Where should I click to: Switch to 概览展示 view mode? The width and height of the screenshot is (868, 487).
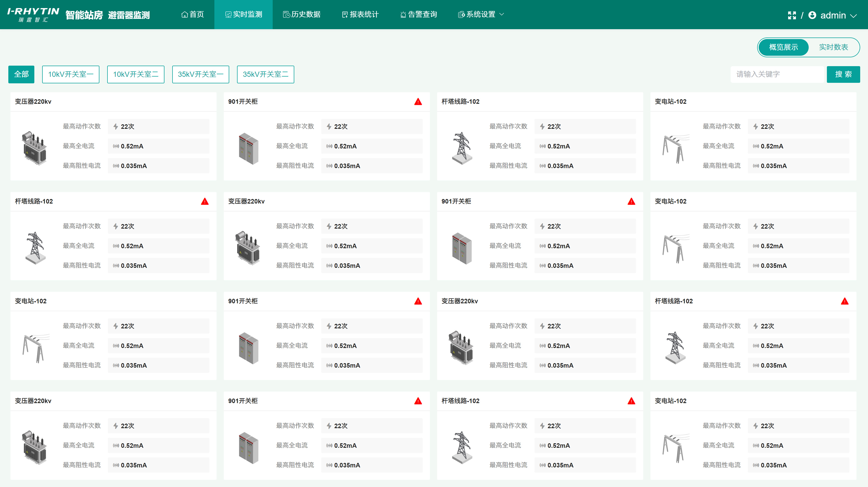tap(783, 47)
